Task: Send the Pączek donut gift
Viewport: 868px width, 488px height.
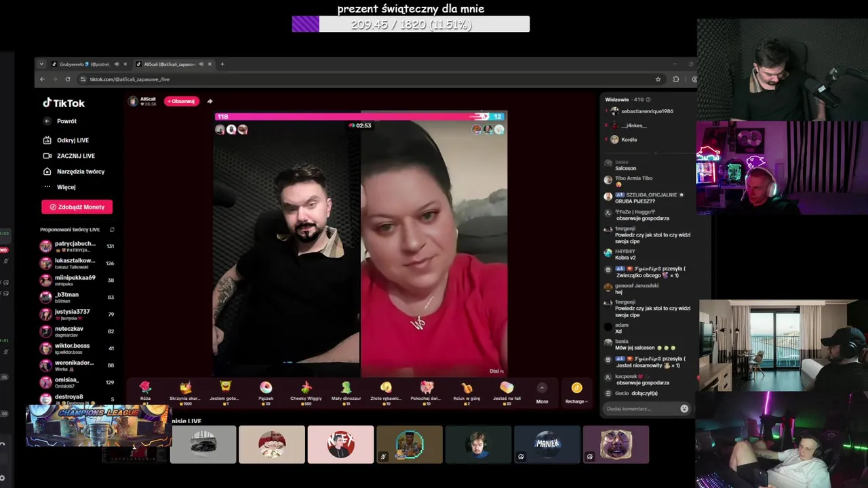Action: point(266,391)
